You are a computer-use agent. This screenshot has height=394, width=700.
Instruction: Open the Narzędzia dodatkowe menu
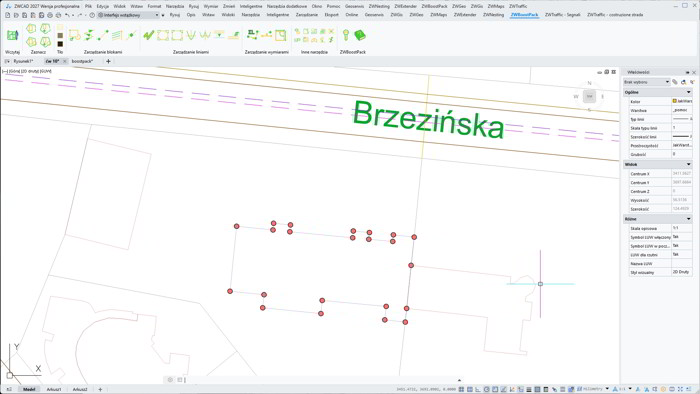(x=287, y=6)
